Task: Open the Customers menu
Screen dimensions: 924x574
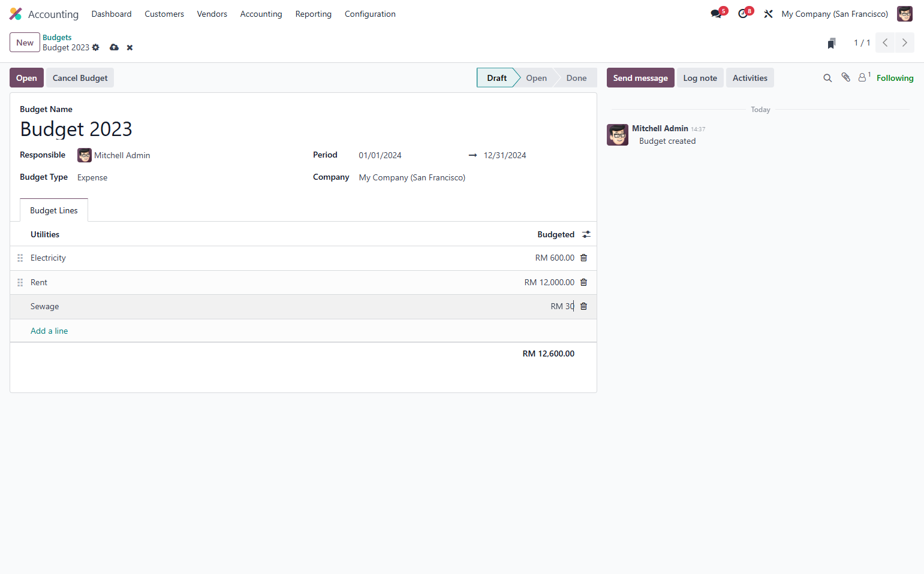Action: [x=164, y=14]
